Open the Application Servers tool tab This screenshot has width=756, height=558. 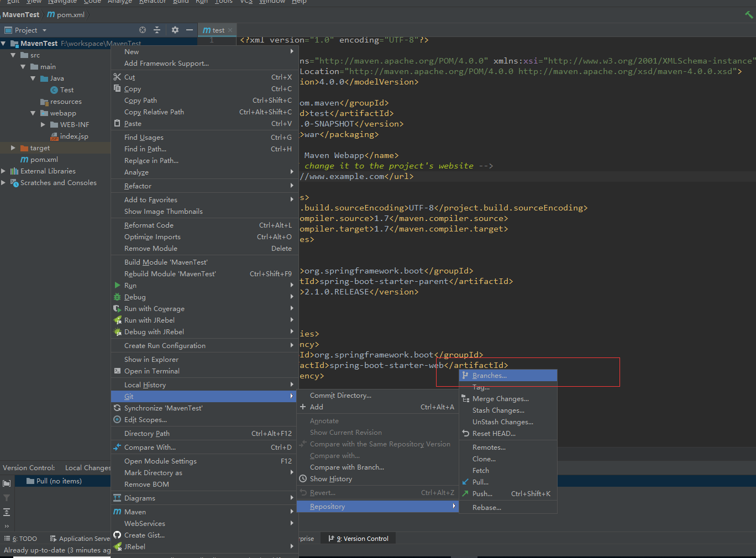click(x=80, y=538)
